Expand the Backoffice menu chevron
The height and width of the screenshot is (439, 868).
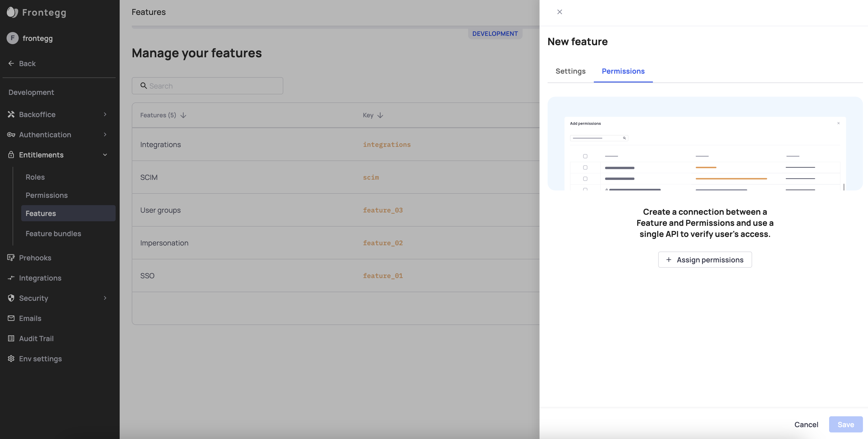click(105, 114)
